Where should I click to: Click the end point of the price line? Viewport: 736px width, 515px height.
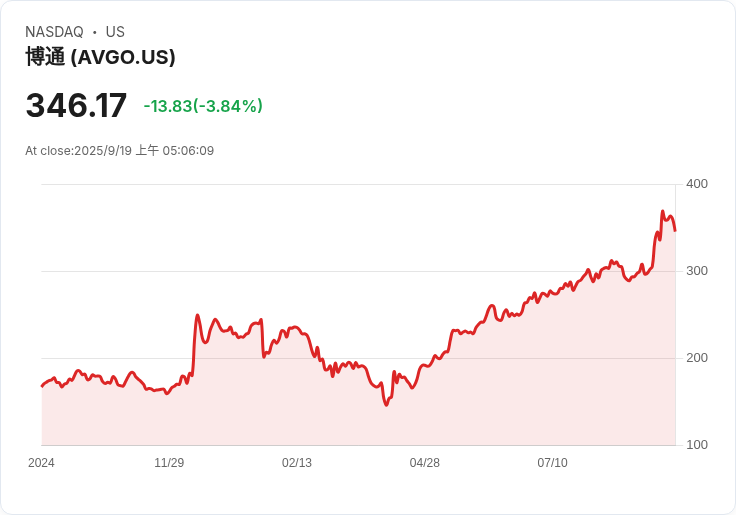point(675,231)
